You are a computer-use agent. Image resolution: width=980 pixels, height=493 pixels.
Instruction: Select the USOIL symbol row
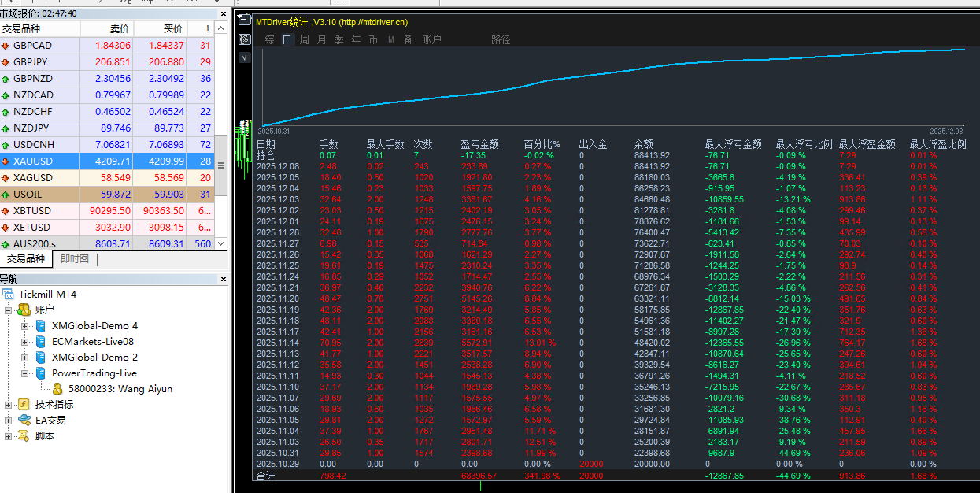(x=107, y=195)
